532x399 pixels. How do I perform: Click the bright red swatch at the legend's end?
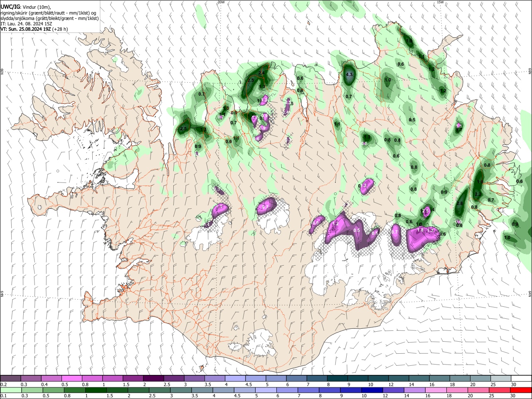(521, 390)
